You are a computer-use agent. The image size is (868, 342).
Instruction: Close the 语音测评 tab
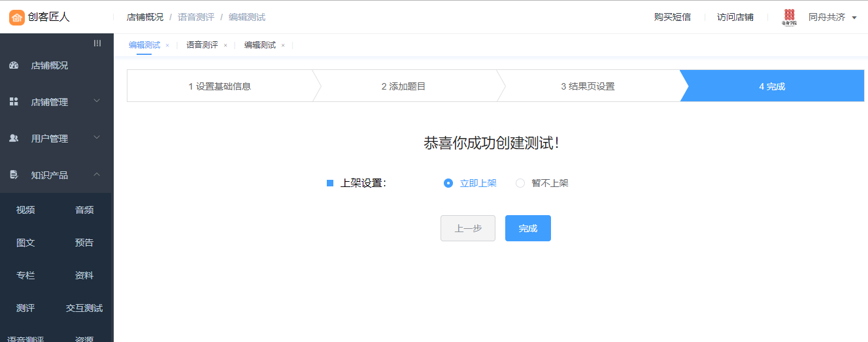click(225, 46)
